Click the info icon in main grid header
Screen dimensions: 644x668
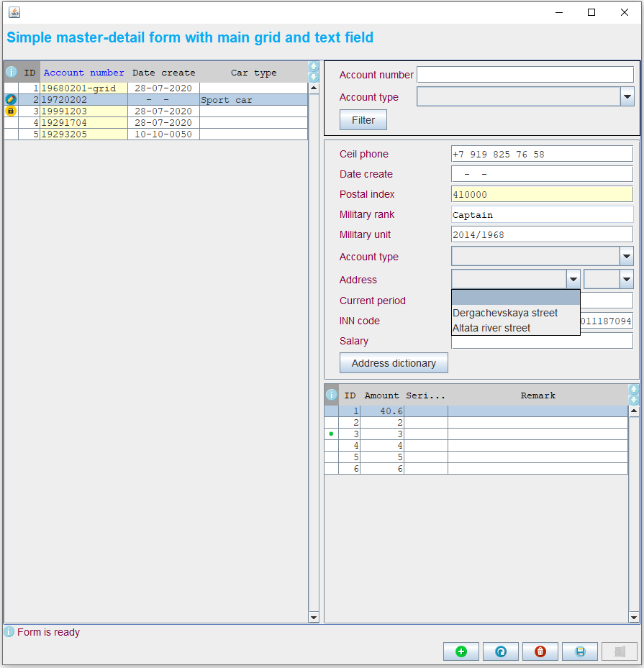coord(11,72)
